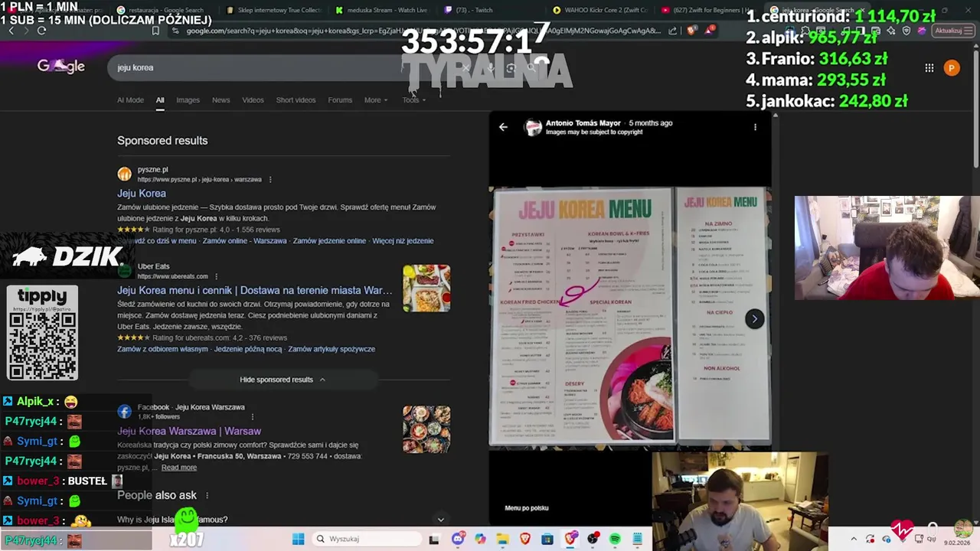Click Zamów artykuły spożywcze sitelink
Viewport: 980px width, 551px height.
pyautogui.click(x=332, y=349)
